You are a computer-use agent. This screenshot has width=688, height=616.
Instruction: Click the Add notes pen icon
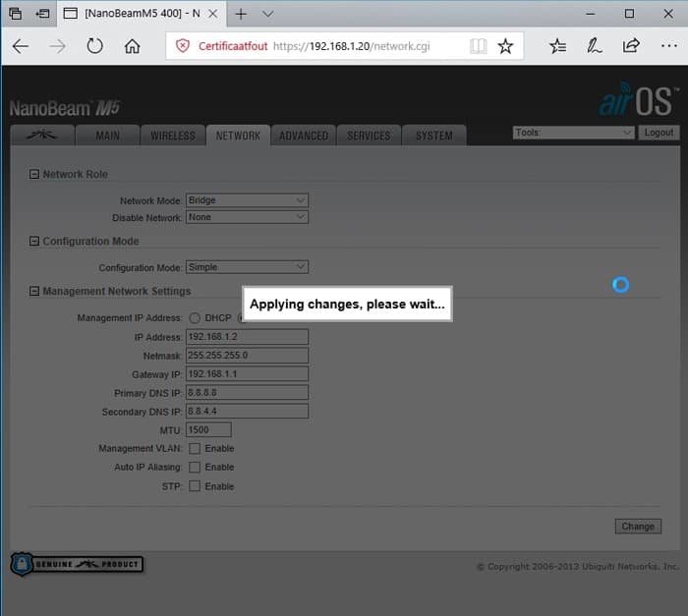click(594, 45)
